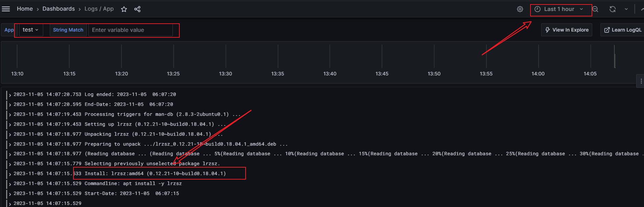This screenshot has width=644, height=207.
Task: Go to Home in breadcrumb
Action: (x=25, y=9)
